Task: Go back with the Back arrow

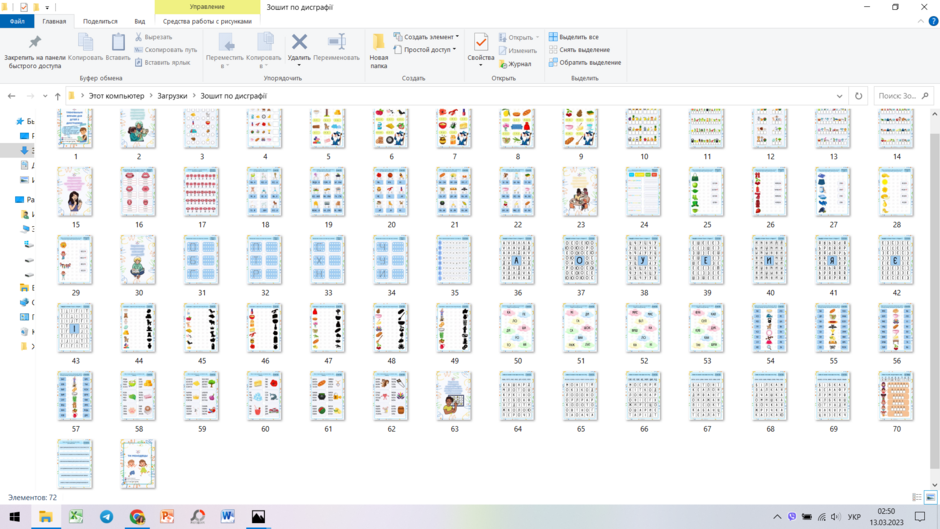Action: (11, 96)
